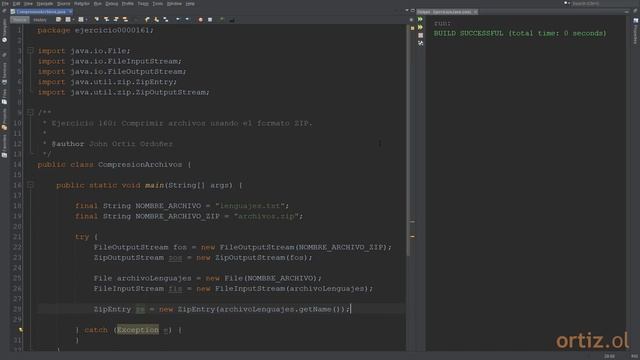The height and width of the screenshot is (360, 640).
Task: Stop the running build in Output
Action: click(x=420, y=36)
